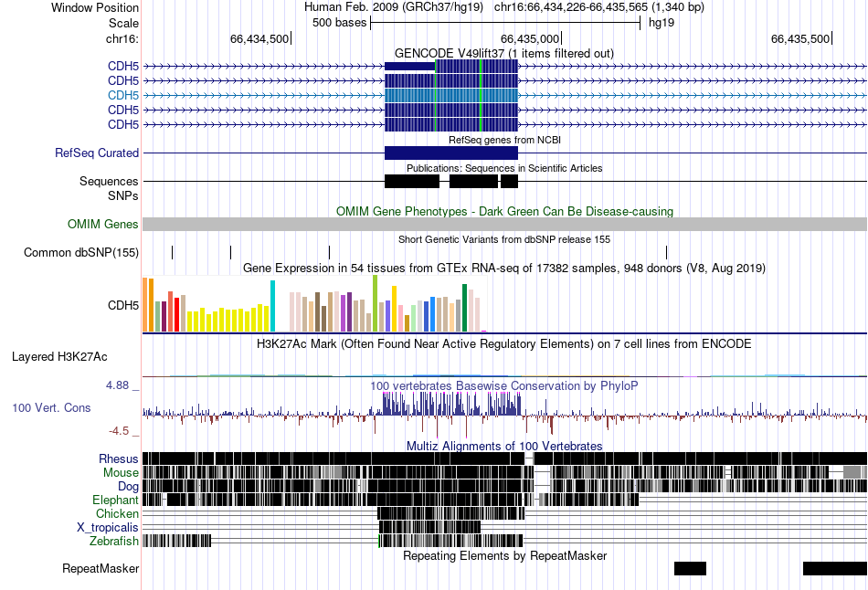The height and width of the screenshot is (590, 868).
Task: Click the OMIM Genes track label
Action: 102,224
